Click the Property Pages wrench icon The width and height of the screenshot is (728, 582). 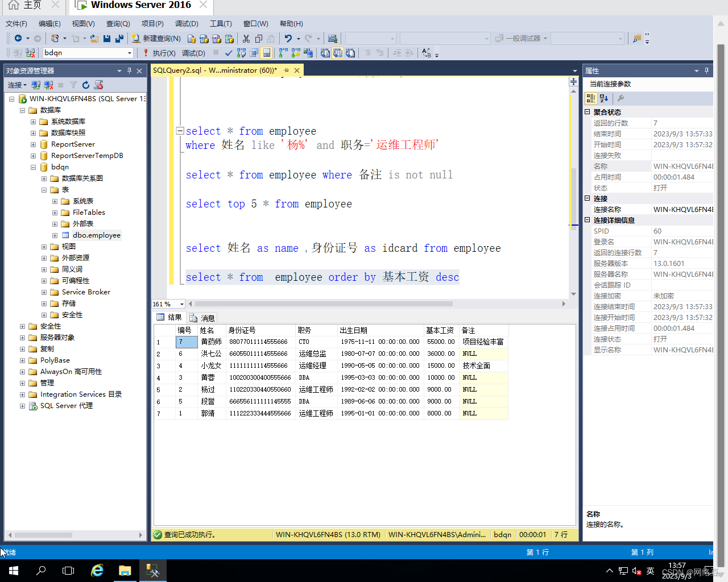tap(621, 98)
